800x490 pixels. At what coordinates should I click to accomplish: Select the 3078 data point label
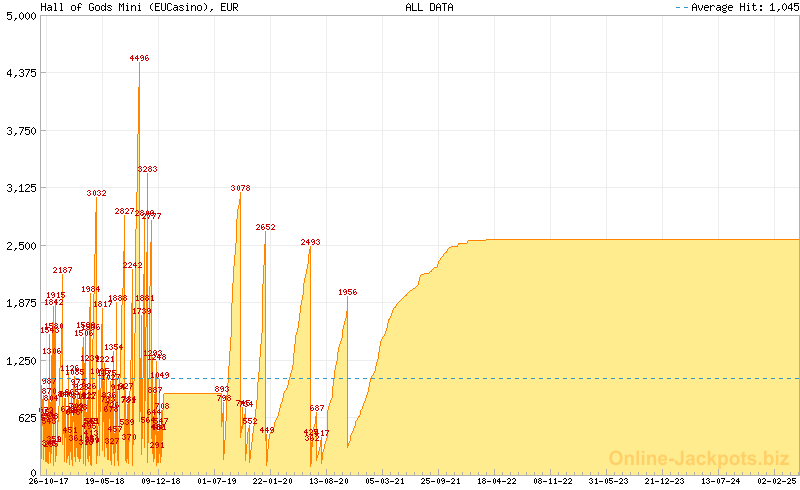[x=240, y=188]
